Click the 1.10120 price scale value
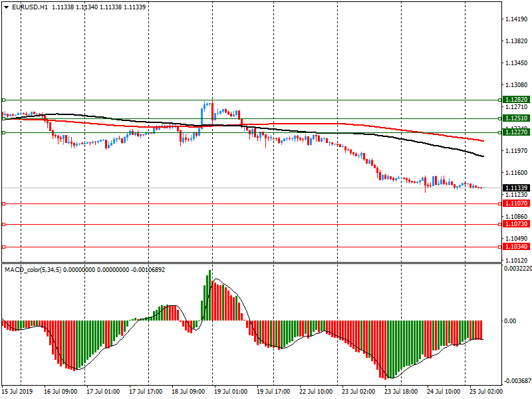 click(517, 261)
